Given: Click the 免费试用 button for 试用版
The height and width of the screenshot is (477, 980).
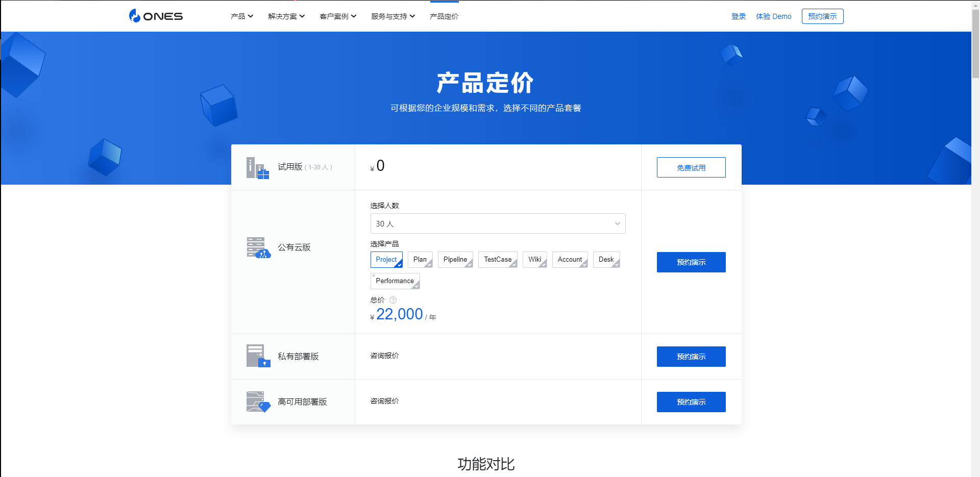Looking at the screenshot, I should [x=691, y=167].
